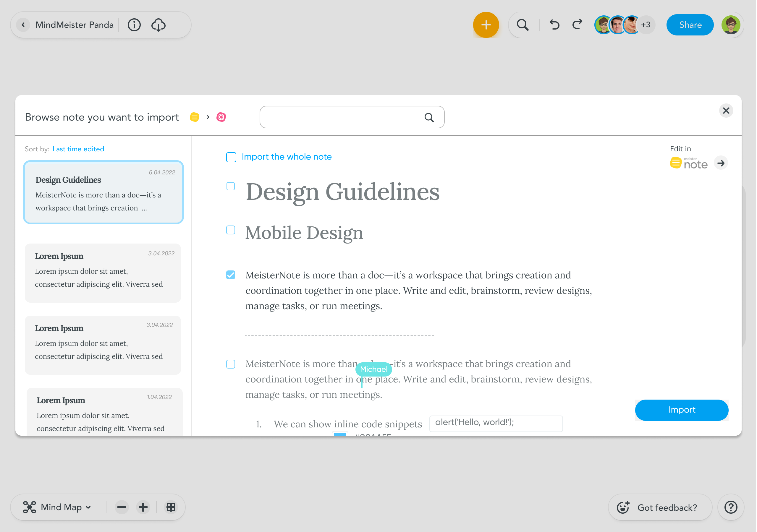This screenshot has height=532, width=757.
Task: Click the undo arrow icon
Action: (x=554, y=25)
